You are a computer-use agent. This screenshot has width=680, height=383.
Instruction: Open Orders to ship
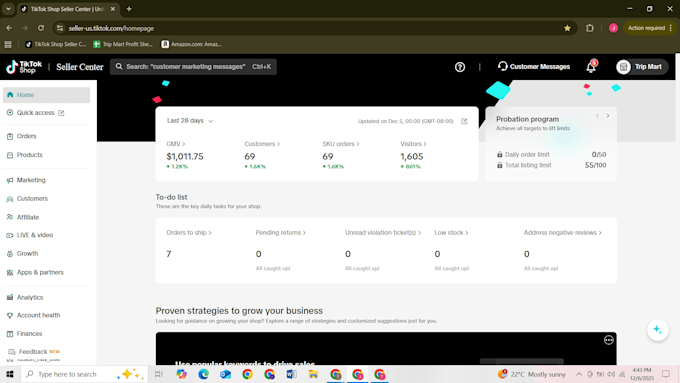[189, 233]
